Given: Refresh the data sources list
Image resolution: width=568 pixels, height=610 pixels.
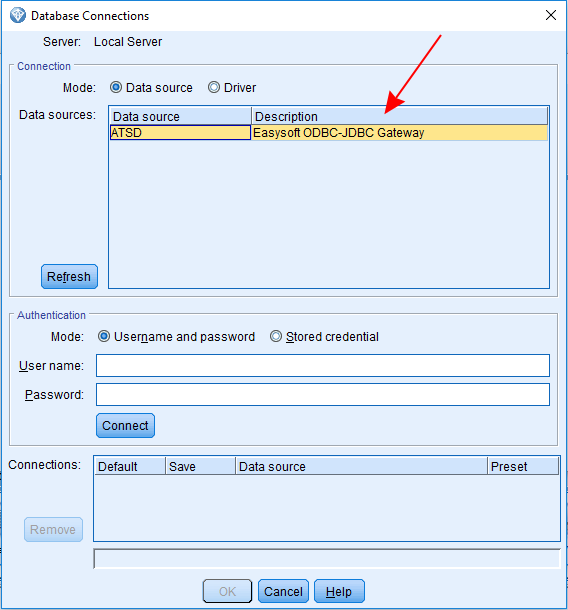Looking at the screenshot, I should coord(69,277).
